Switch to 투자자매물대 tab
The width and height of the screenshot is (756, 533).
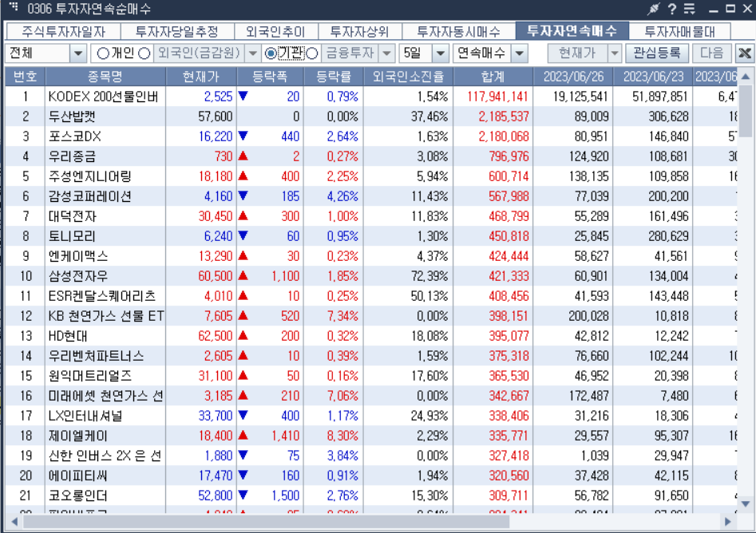pos(680,32)
